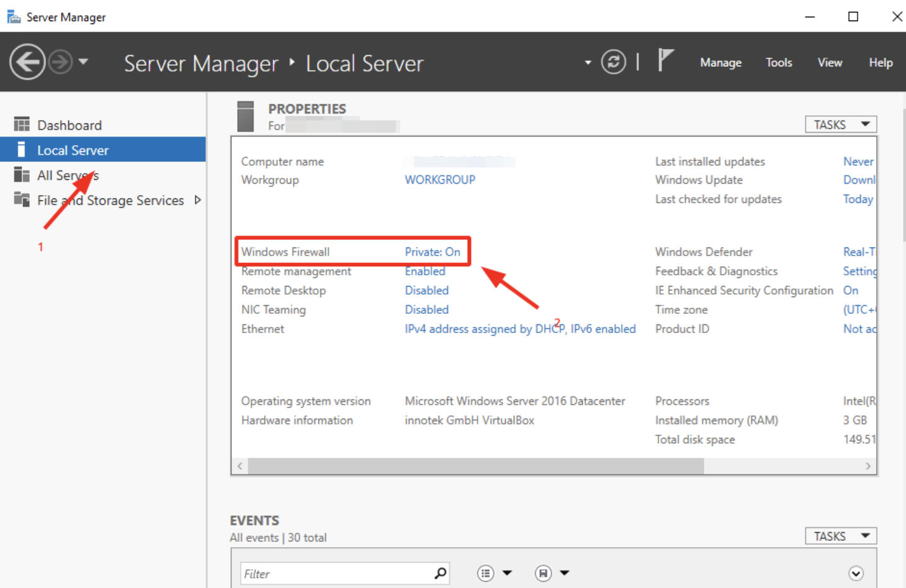Open the Manage menu

[x=720, y=63]
